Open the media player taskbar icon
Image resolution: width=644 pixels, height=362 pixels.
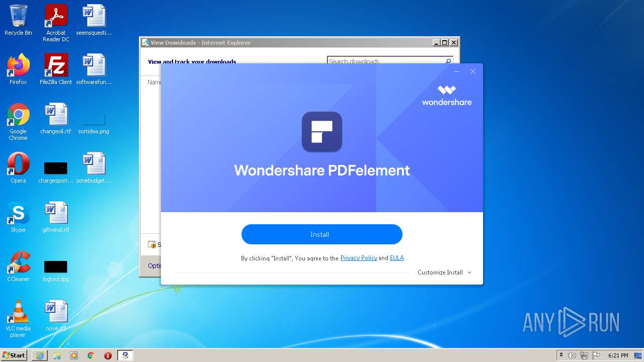pyautogui.click(x=74, y=355)
